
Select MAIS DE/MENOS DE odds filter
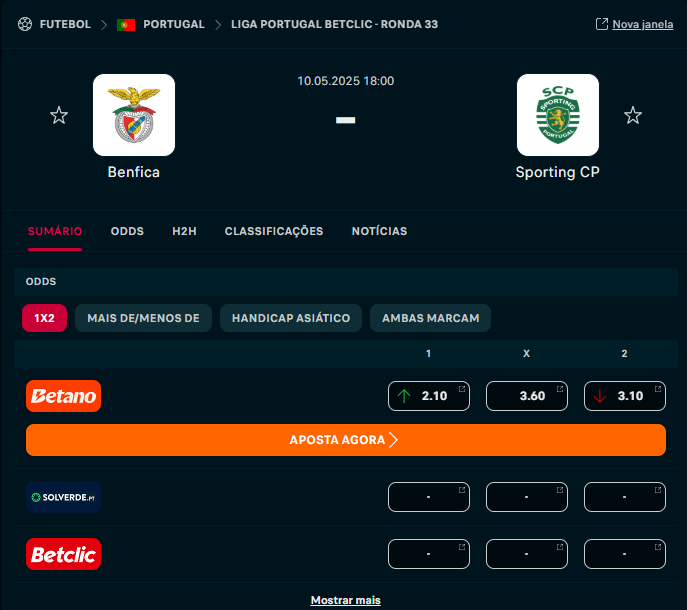(x=143, y=318)
